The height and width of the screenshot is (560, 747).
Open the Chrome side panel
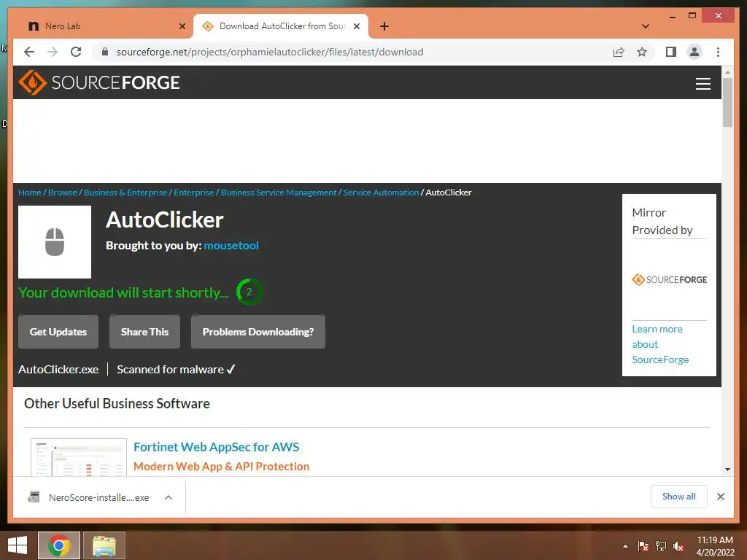(x=671, y=52)
